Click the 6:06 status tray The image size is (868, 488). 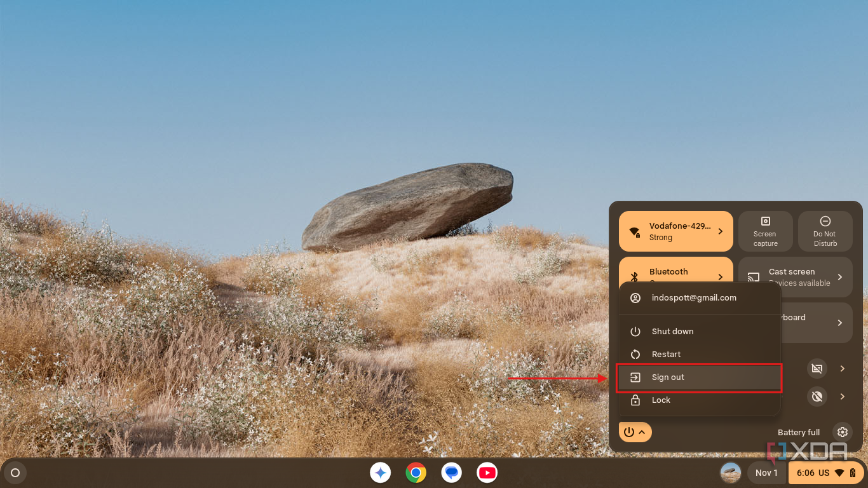tap(826, 473)
